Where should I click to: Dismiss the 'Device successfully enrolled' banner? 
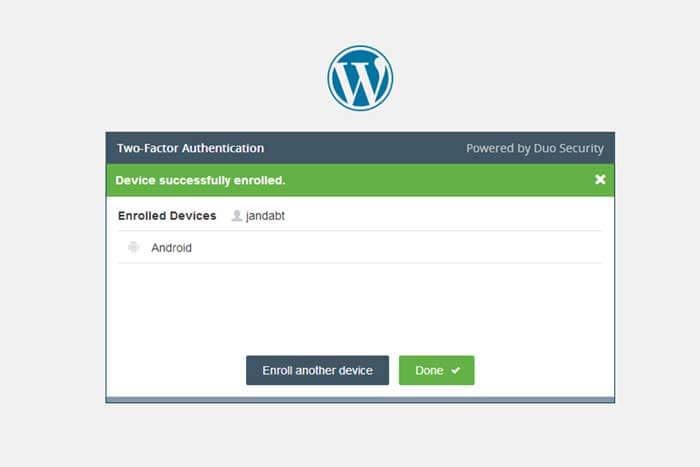point(600,179)
